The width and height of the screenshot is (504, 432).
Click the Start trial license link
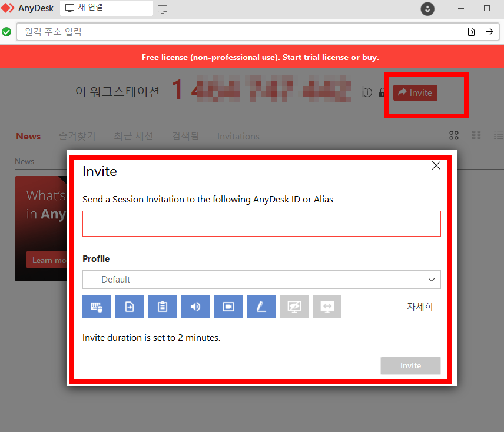click(315, 57)
